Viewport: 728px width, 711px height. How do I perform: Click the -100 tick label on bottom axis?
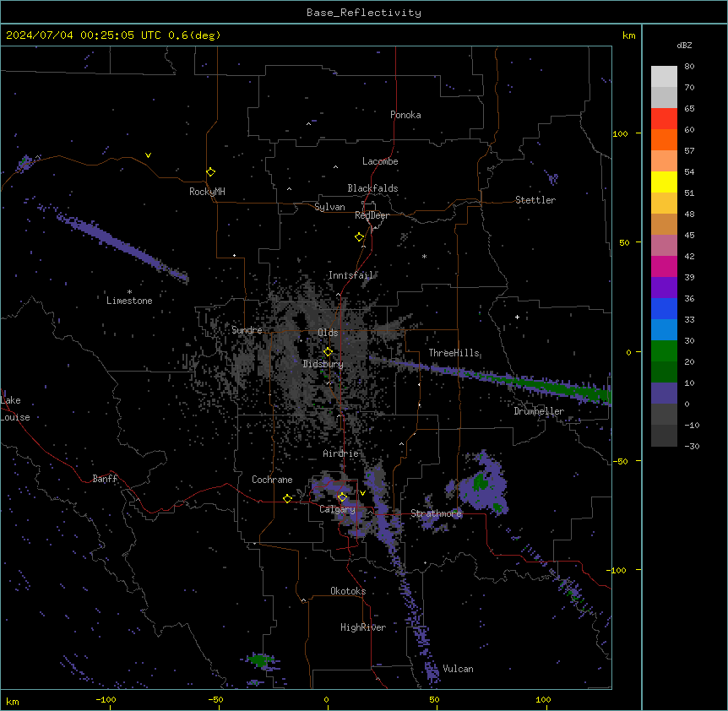tap(106, 700)
